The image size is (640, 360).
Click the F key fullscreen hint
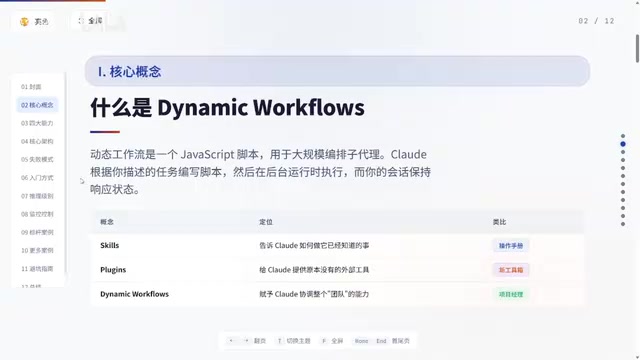click(x=324, y=341)
